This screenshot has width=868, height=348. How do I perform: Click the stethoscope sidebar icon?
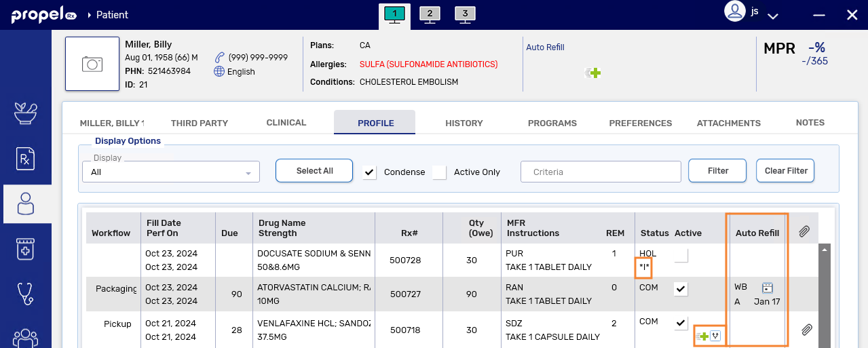coord(26,293)
